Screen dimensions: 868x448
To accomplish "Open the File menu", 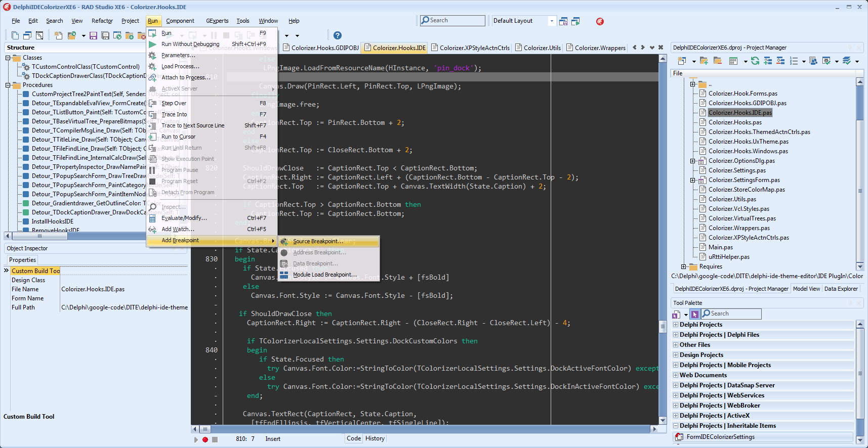I will pos(16,21).
